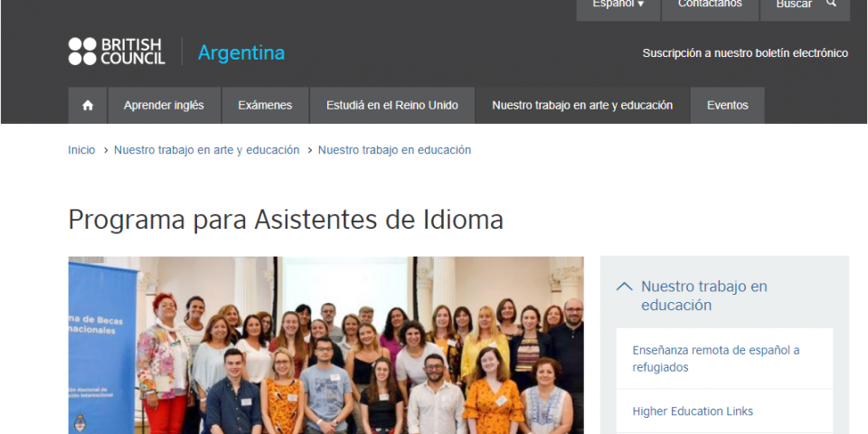Open Nuestro trabajo en arte y educación menu

pyautogui.click(x=582, y=105)
